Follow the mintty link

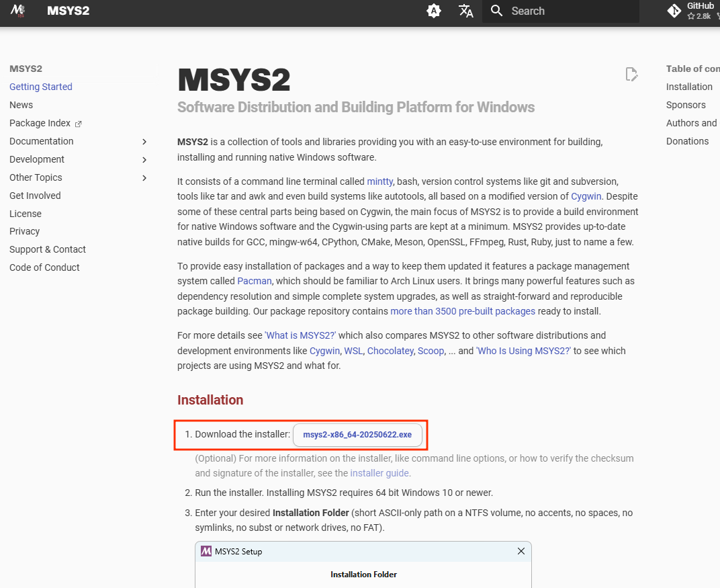[x=379, y=181]
